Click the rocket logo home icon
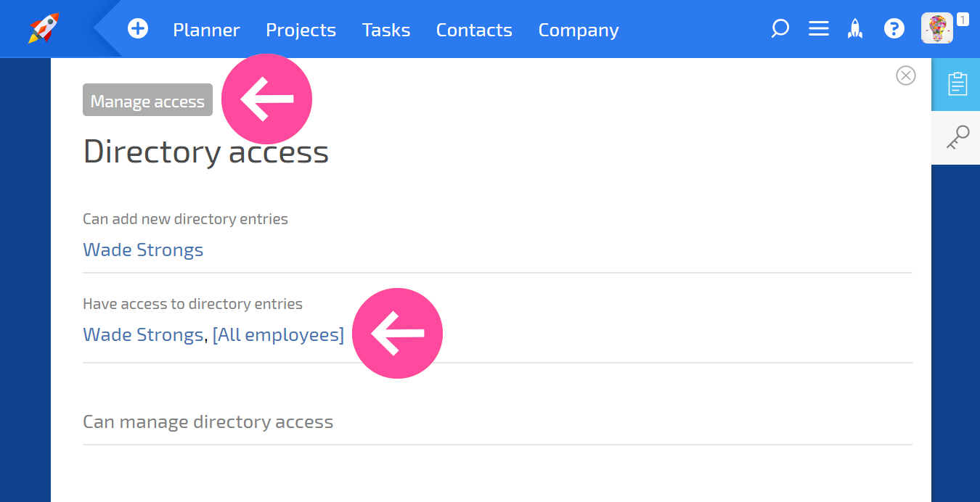 (44, 28)
